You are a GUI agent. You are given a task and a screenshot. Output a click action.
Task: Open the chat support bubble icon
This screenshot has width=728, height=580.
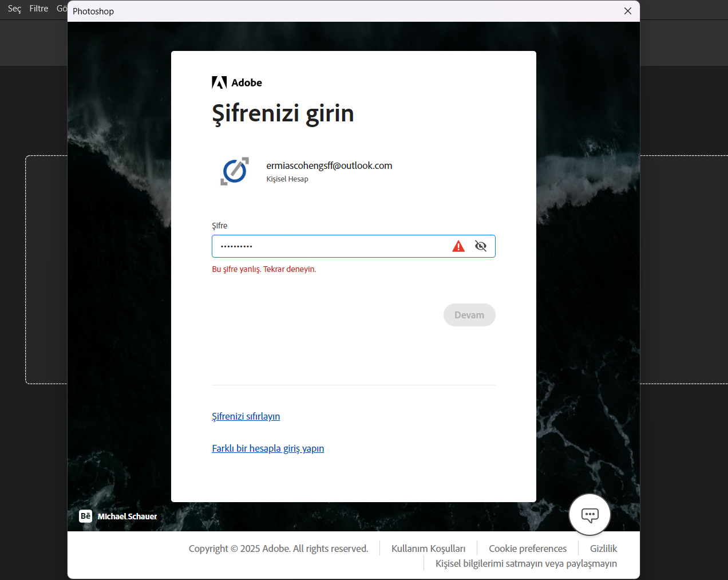pos(589,515)
